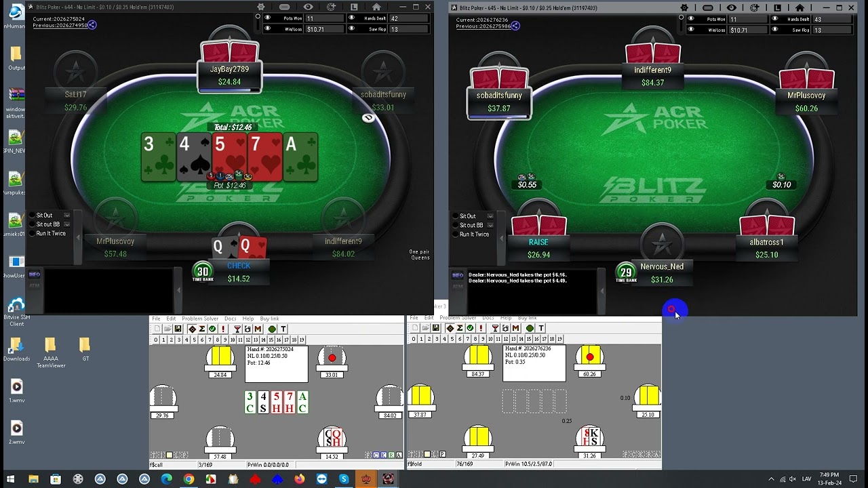
Task: Enable Sit Out in table 645
Action: point(455,216)
